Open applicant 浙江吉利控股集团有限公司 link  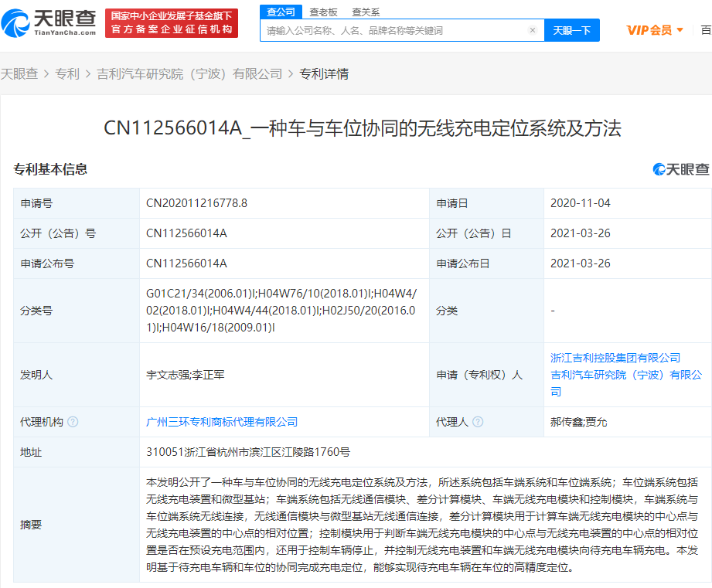click(615, 358)
